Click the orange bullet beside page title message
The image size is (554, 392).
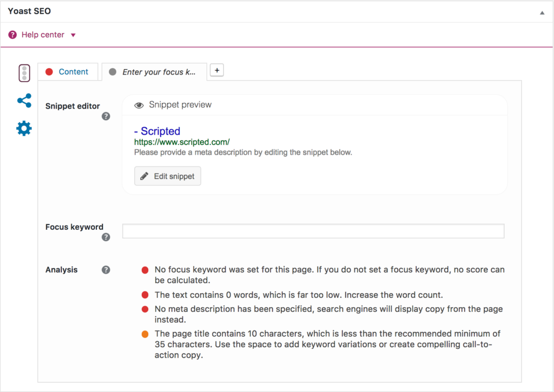pyautogui.click(x=145, y=334)
